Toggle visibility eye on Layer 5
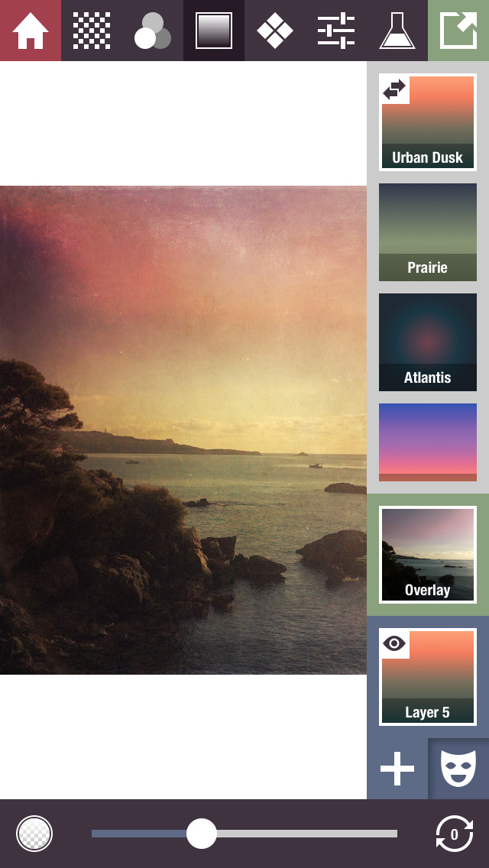Viewport: 489px width, 868px height. point(395,643)
